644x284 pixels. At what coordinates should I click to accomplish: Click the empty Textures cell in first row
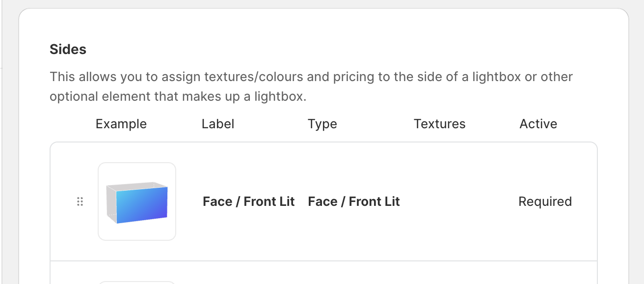(439, 201)
